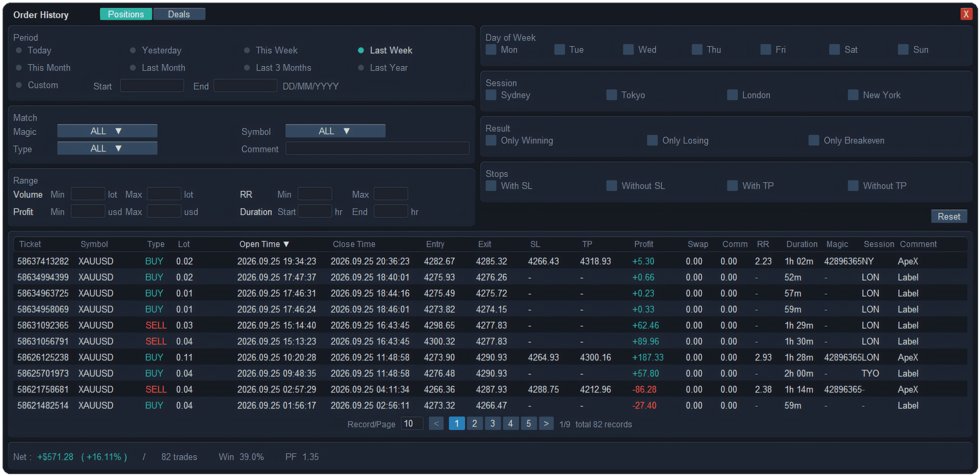The height and width of the screenshot is (476, 980).
Task: Check the Without SL filter
Action: (612, 186)
